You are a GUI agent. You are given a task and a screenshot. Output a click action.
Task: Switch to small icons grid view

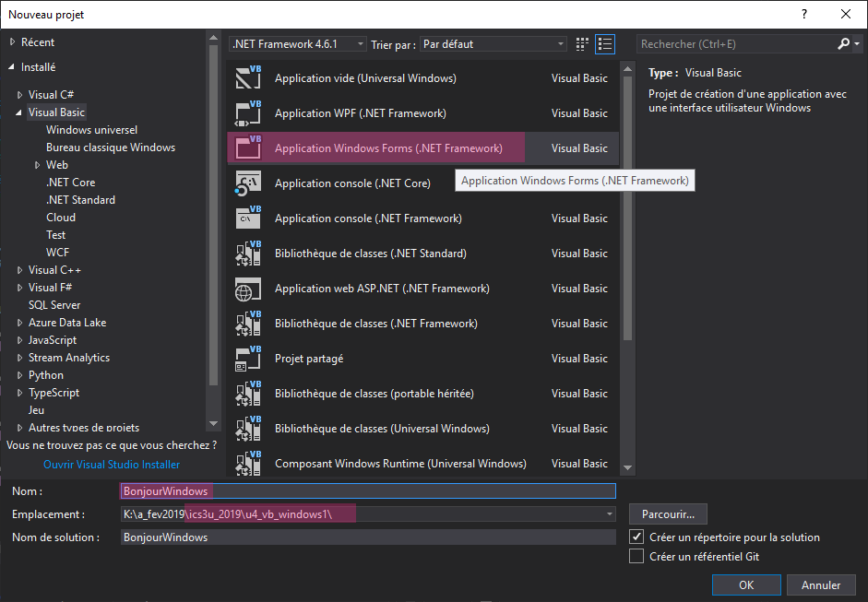tap(582, 44)
